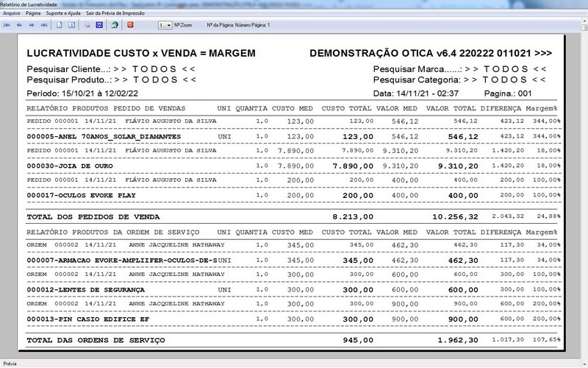Click Sair da Prévia de Impressão menu
The width and height of the screenshot is (588, 368).
coord(115,13)
